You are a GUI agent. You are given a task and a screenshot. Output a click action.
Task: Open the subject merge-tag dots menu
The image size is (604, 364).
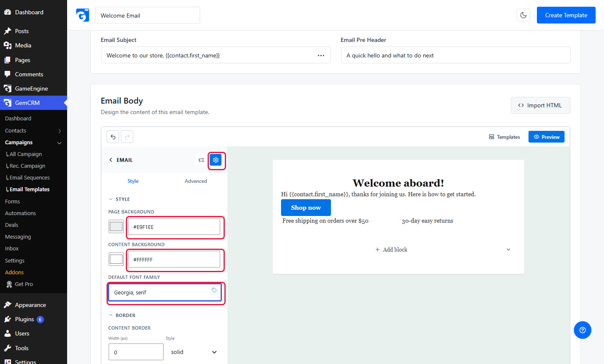tap(321, 55)
